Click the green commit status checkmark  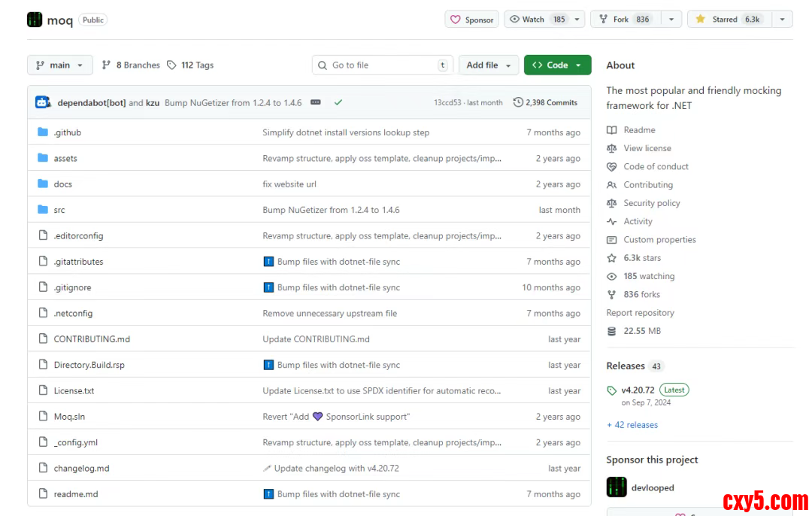338,102
